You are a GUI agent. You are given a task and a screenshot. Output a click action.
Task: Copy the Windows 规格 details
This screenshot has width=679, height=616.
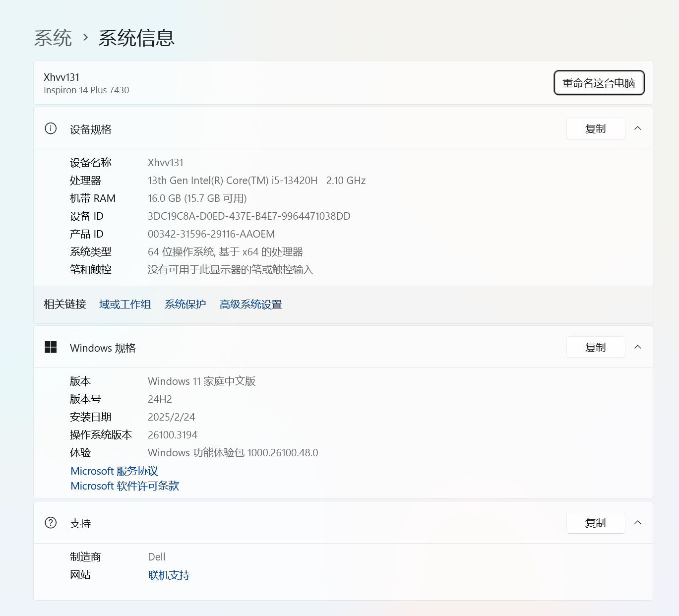596,347
